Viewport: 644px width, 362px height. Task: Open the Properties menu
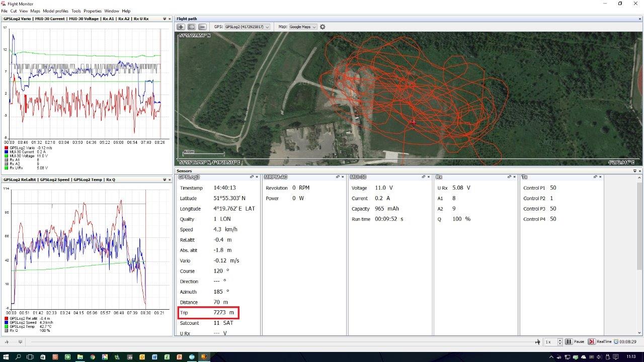tap(93, 11)
